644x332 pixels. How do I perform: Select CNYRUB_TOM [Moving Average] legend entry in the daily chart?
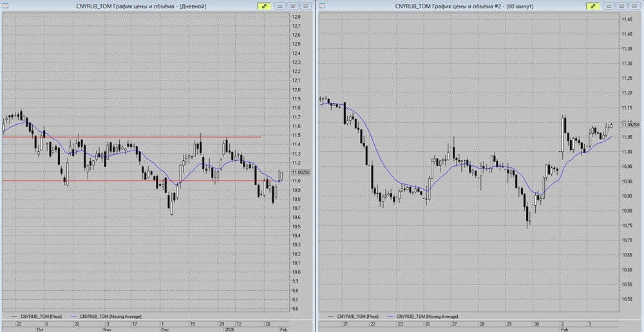point(106,317)
